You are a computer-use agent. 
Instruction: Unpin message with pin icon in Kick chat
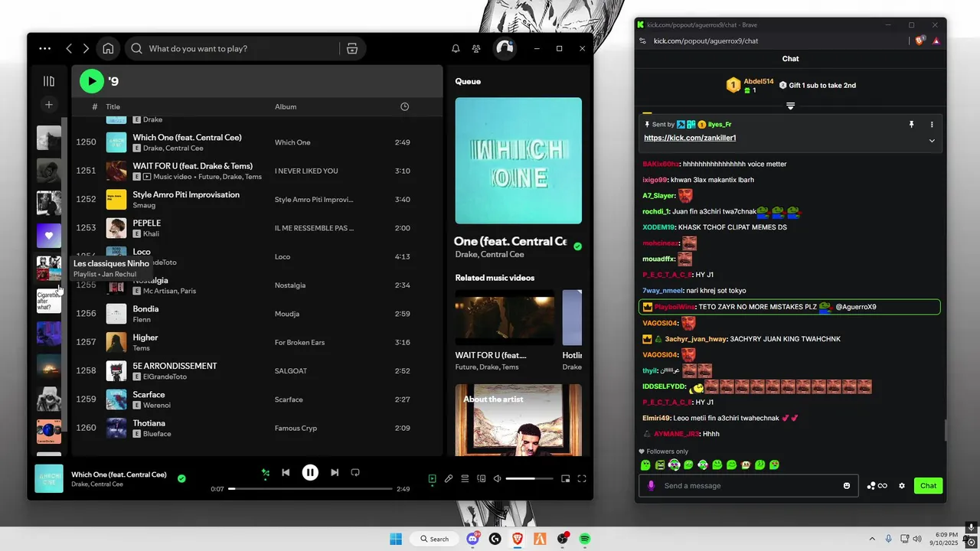pos(911,124)
